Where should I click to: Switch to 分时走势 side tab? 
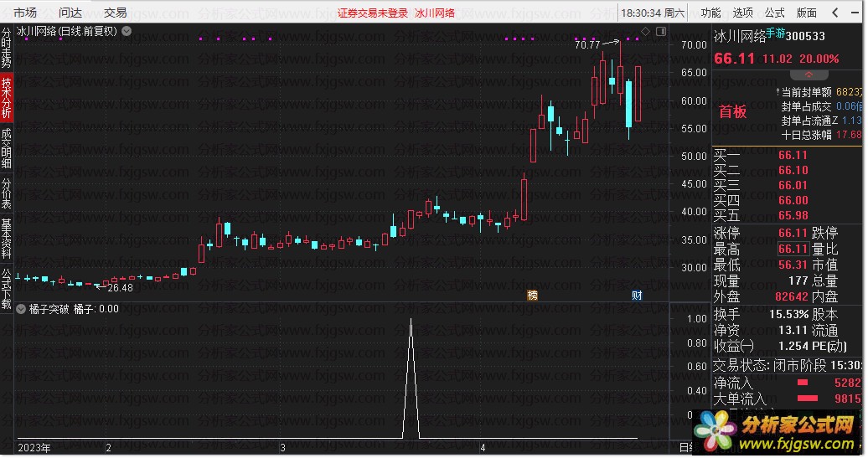click(6, 49)
